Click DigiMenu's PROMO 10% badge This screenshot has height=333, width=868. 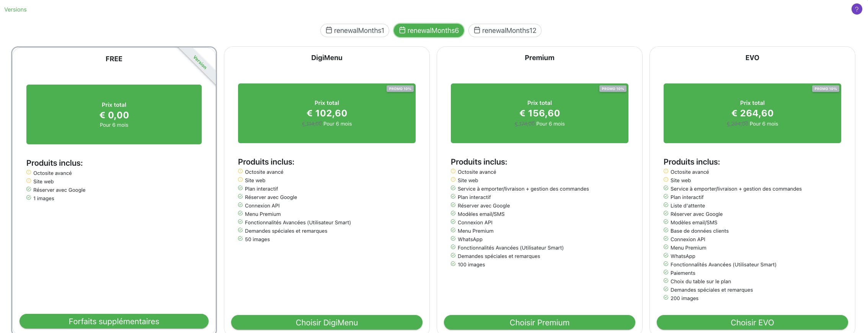pyautogui.click(x=400, y=89)
